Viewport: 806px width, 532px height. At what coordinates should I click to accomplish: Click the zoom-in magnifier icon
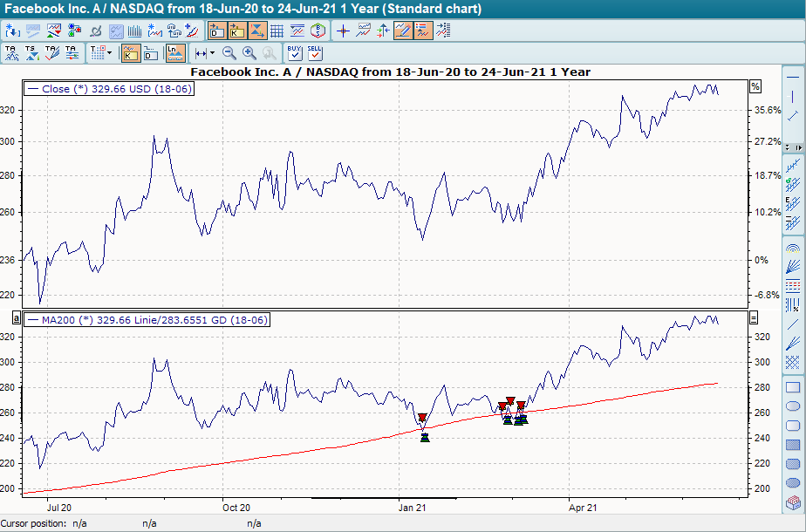tap(249, 53)
